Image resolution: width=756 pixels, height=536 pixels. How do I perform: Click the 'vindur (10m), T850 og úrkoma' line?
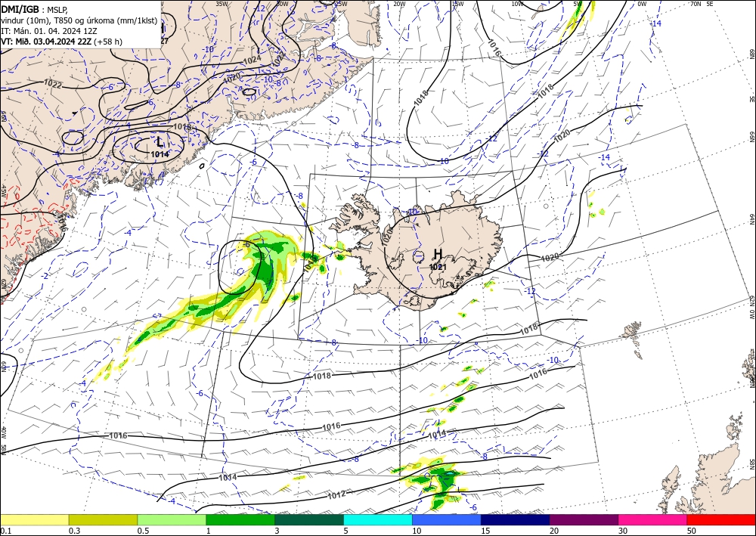pyautogui.click(x=79, y=20)
